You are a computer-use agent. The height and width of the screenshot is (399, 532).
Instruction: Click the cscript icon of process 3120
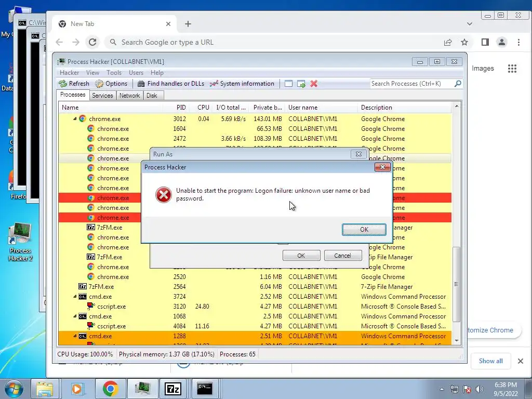pos(90,307)
